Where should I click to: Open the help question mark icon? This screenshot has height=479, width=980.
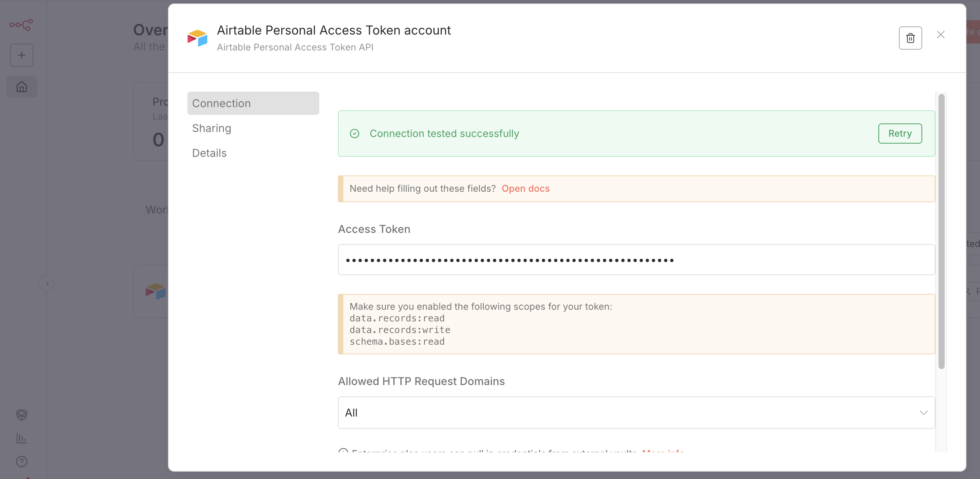pyautogui.click(x=22, y=462)
